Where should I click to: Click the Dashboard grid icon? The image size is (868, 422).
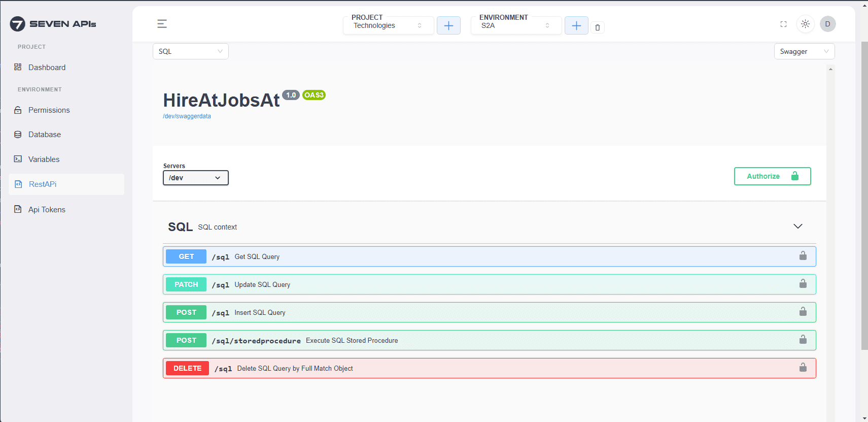(18, 67)
